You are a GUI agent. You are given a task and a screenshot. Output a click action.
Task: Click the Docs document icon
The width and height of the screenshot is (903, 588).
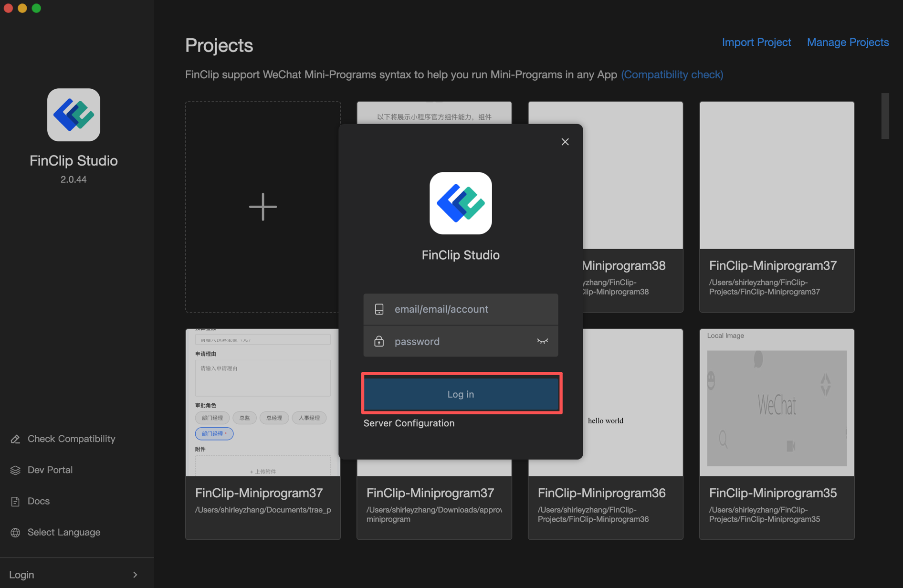point(15,501)
